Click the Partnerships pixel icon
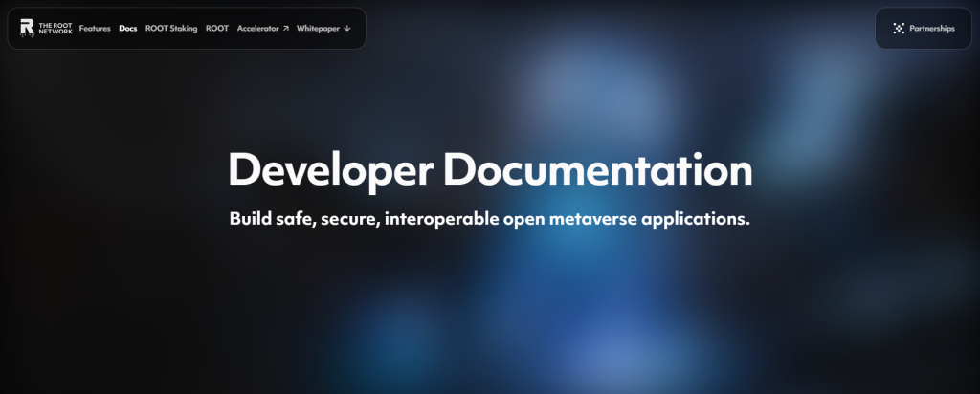The height and width of the screenshot is (394, 980). tap(899, 28)
